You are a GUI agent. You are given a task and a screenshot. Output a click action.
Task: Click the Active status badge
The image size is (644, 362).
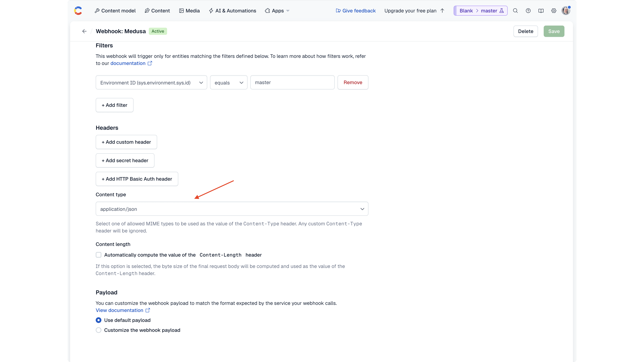tap(158, 31)
